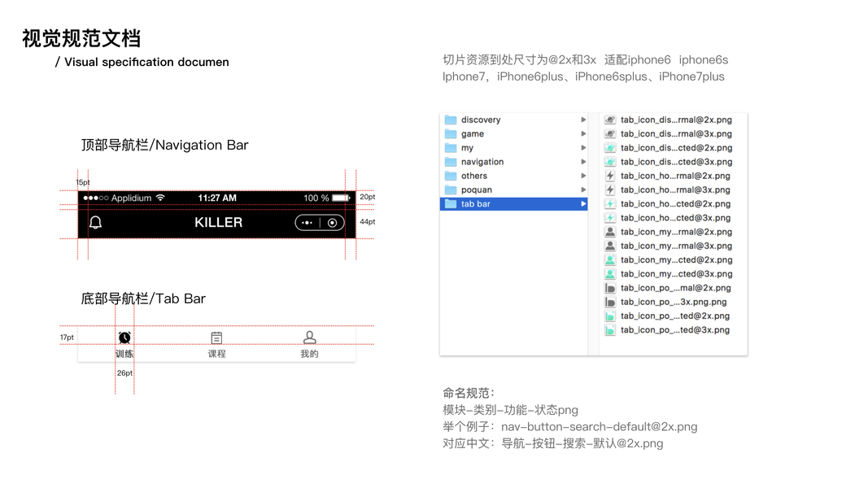Image resolution: width=868 pixels, height=488 pixels.
Task: Click the arrow on tab bar row
Action: point(583,203)
